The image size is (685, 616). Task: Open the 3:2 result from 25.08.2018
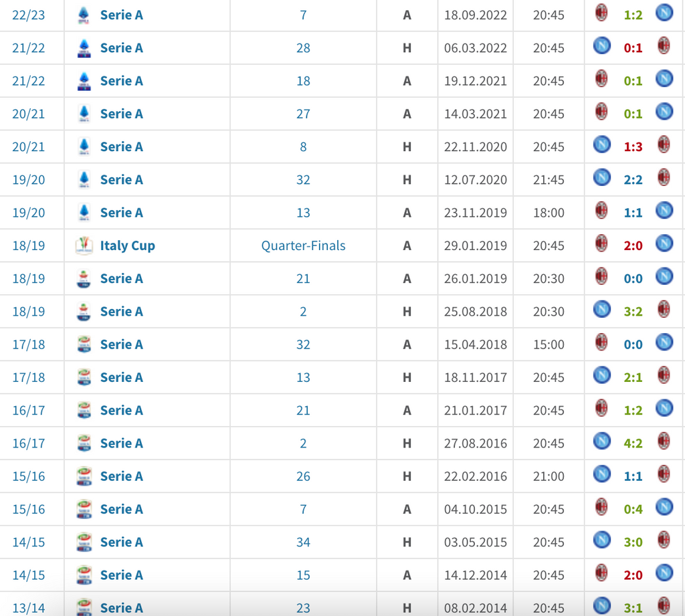point(633,312)
